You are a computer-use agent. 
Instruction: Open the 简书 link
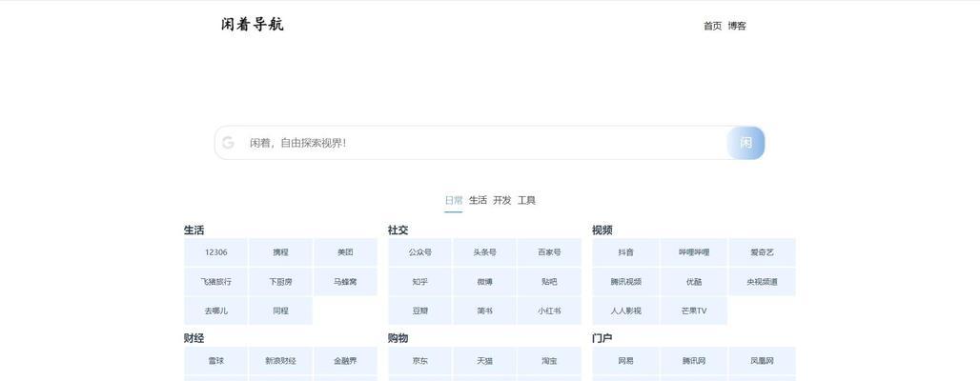484,311
